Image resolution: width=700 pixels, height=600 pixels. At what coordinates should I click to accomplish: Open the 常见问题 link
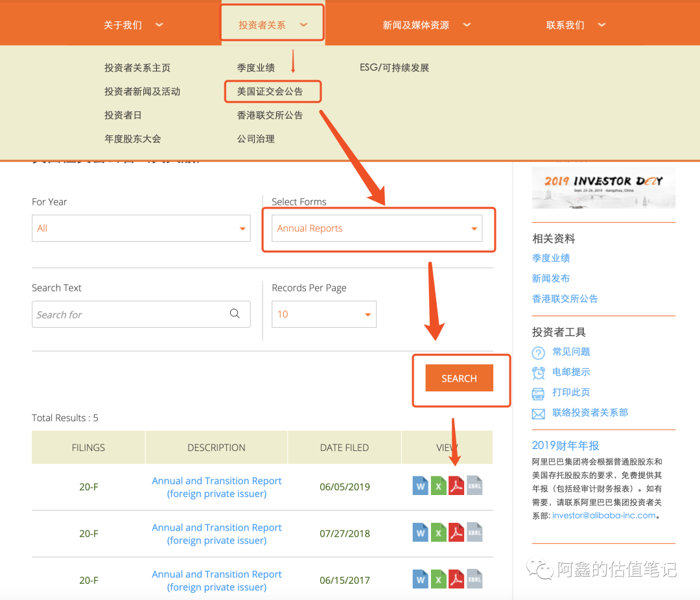[572, 352]
